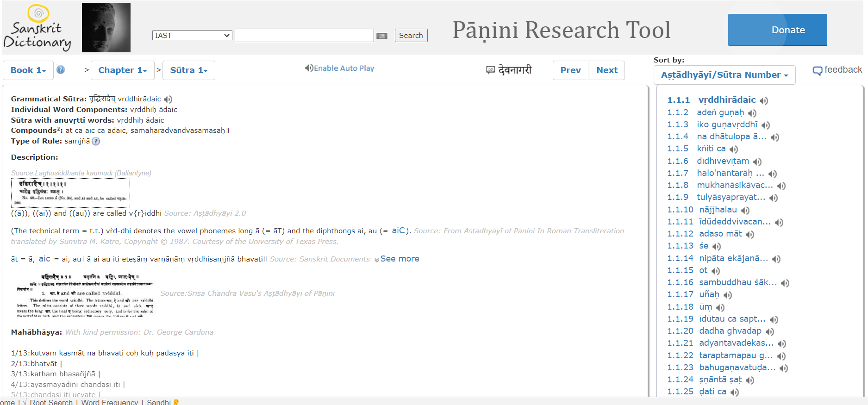The width and height of the screenshot is (868, 405).
Task: Click the Search button
Action: coord(411,36)
